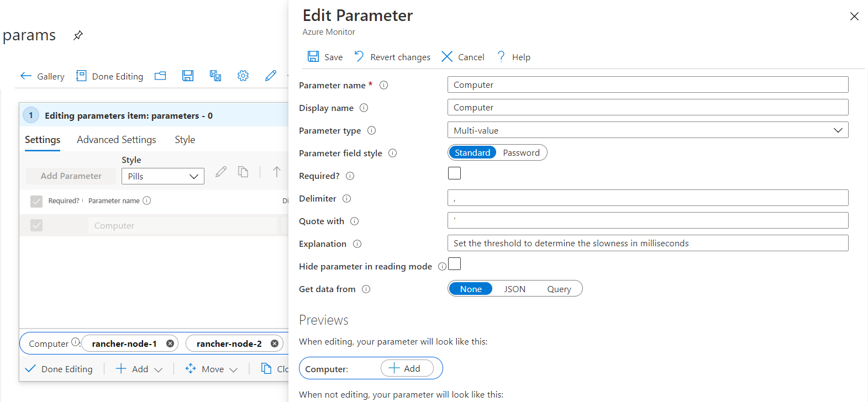Image resolution: width=868 pixels, height=402 pixels.
Task: Click the Revert changes icon
Action: (359, 56)
